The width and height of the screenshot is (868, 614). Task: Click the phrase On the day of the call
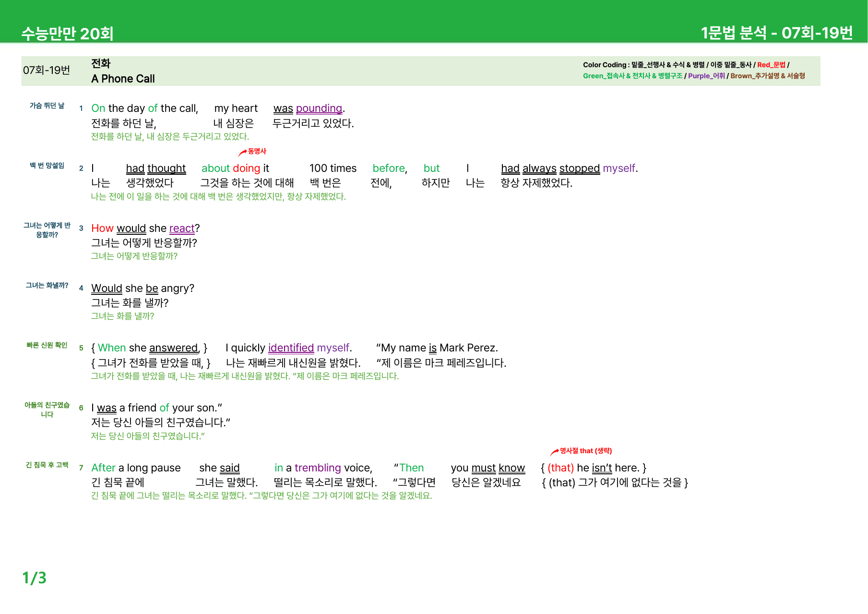click(144, 108)
